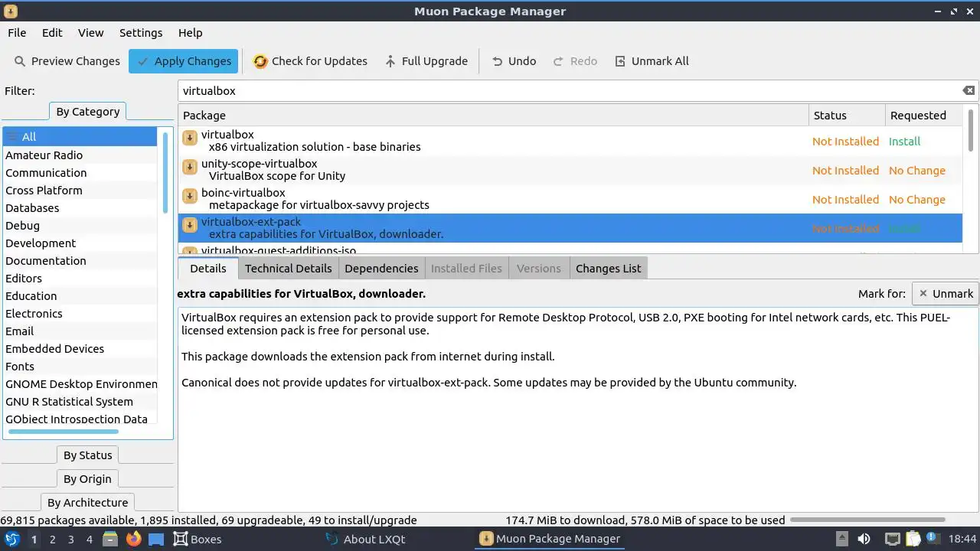Open the File menu

pos(17,33)
